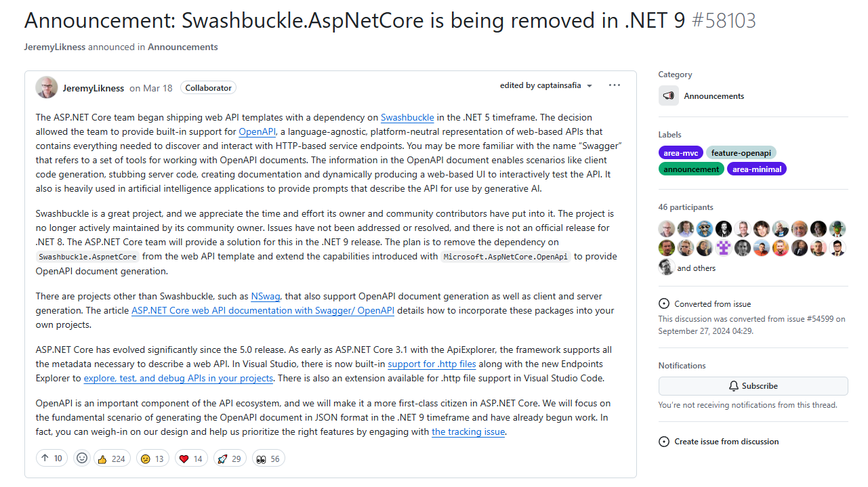
Task: Toggle the 👍 thumbs up reaction
Action: [x=111, y=458]
